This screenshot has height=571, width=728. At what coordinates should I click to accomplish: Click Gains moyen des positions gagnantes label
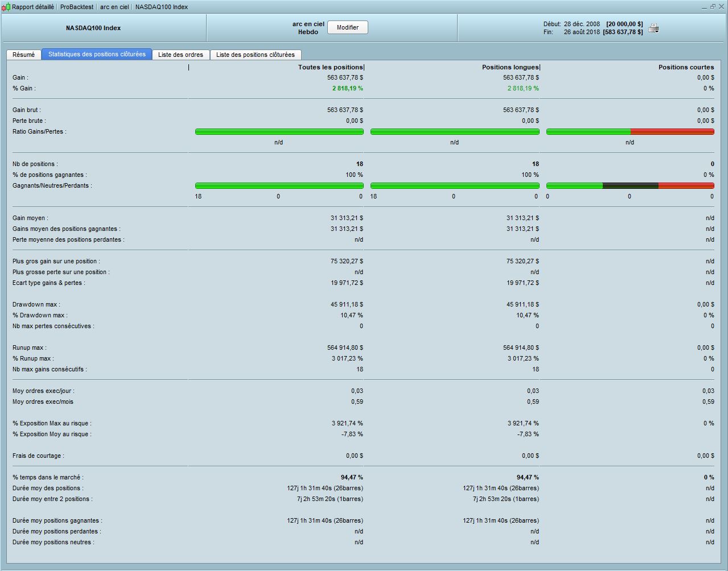67,229
